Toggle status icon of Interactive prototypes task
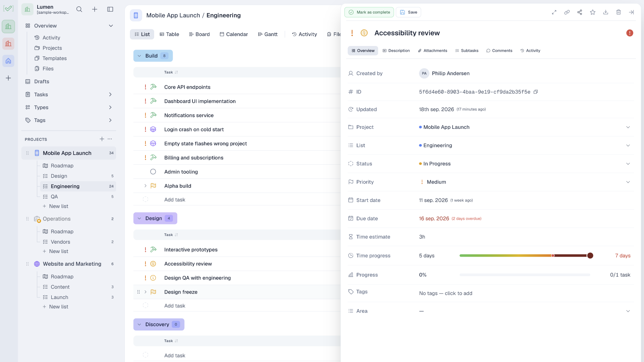 point(153,249)
